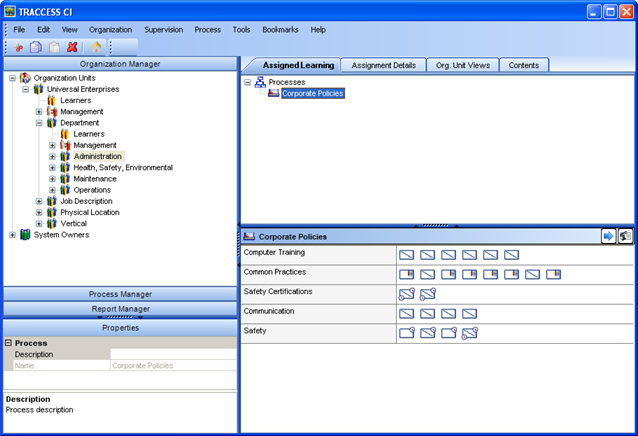The image size is (638, 436).
Task: Click the horizontal splitter grip above Corporate Policies
Action: pyautogui.click(x=435, y=225)
